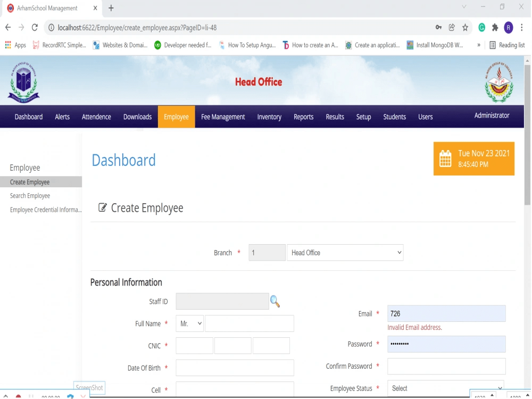Open the Chrome profile avatar R
This screenshot has width=532, height=399.
coord(508,28)
